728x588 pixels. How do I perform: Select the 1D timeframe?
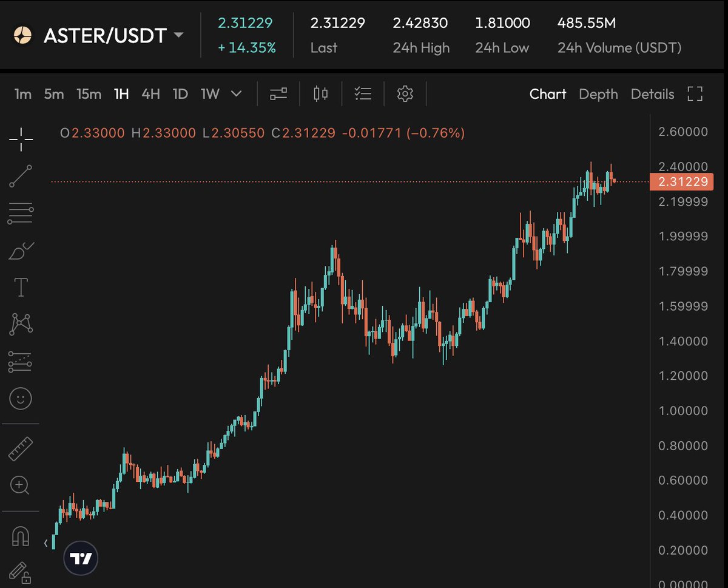(x=180, y=94)
